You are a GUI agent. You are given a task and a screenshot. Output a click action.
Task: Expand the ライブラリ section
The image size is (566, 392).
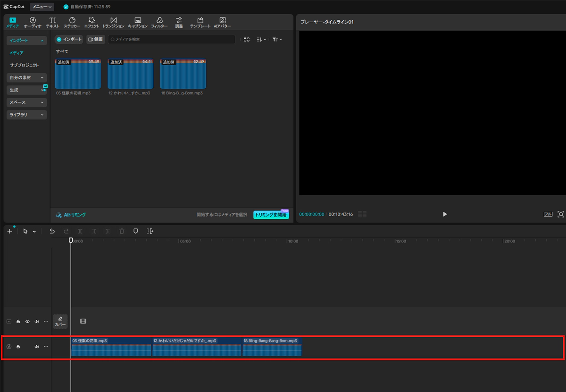pyautogui.click(x=26, y=114)
